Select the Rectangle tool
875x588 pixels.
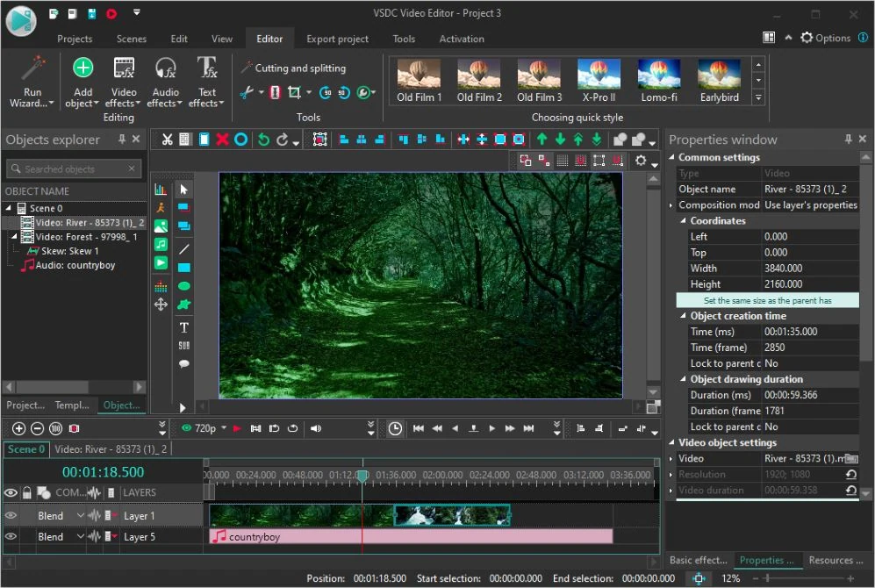click(x=183, y=265)
